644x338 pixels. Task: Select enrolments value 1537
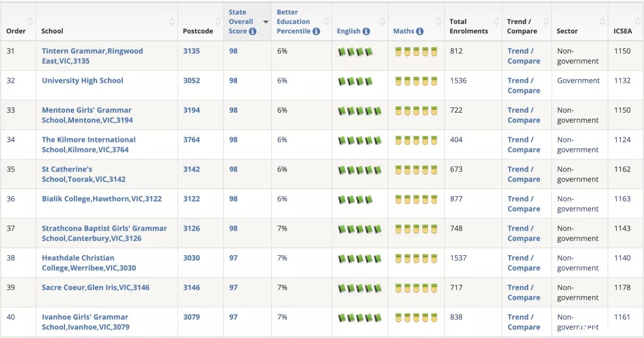point(459,258)
